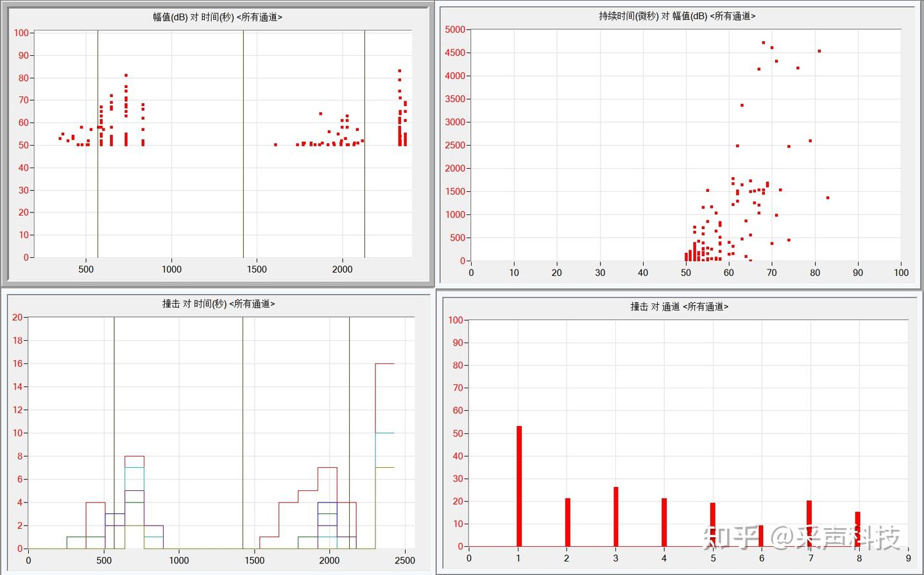Select the channel 8 bar in hits-per-channel chart
Image resolution: width=924 pixels, height=575 pixels.
858,529
